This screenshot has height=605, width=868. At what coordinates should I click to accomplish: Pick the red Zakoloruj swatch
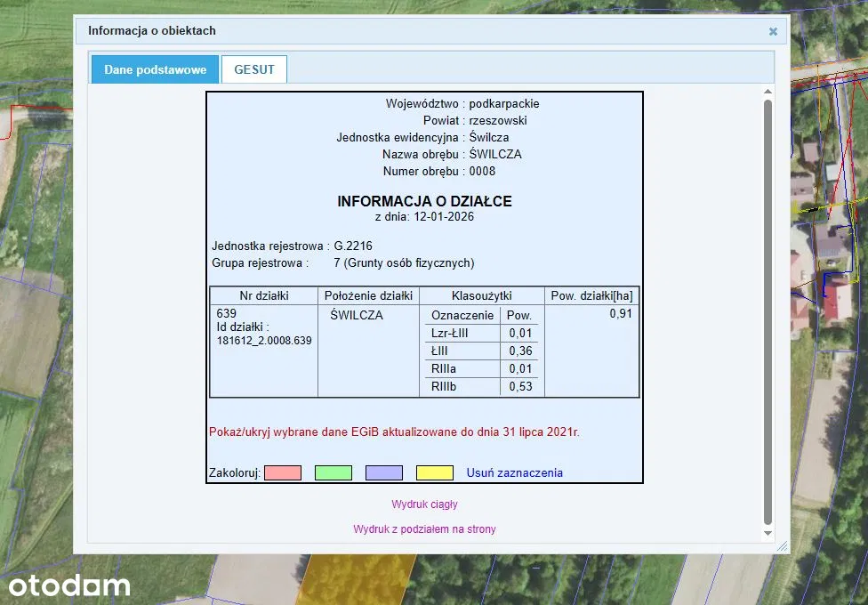tap(283, 472)
